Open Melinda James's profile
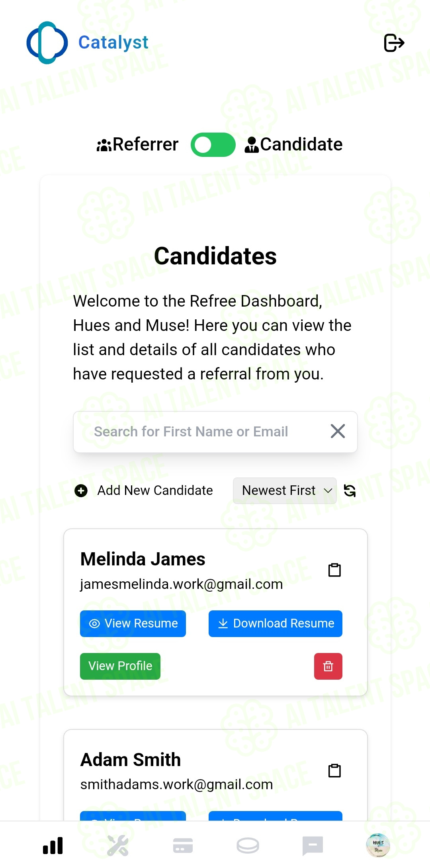430x868 pixels. coord(120,666)
